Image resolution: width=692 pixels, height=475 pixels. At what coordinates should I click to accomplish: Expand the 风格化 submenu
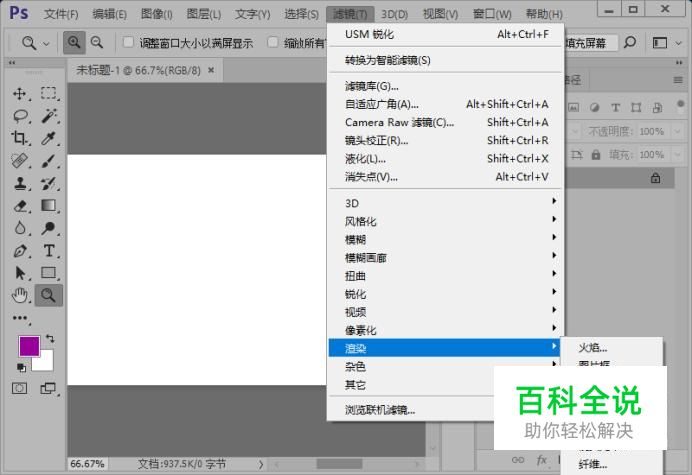[x=446, y=221]
